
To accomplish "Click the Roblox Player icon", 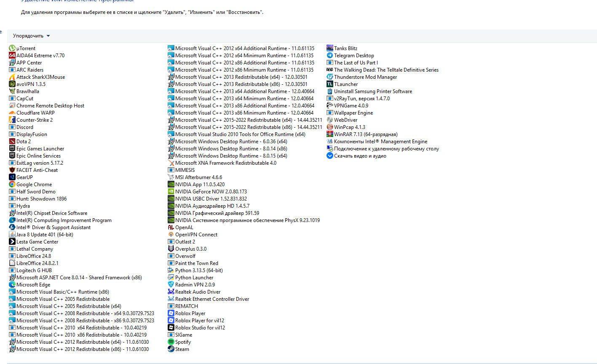I will coord(171,313).
